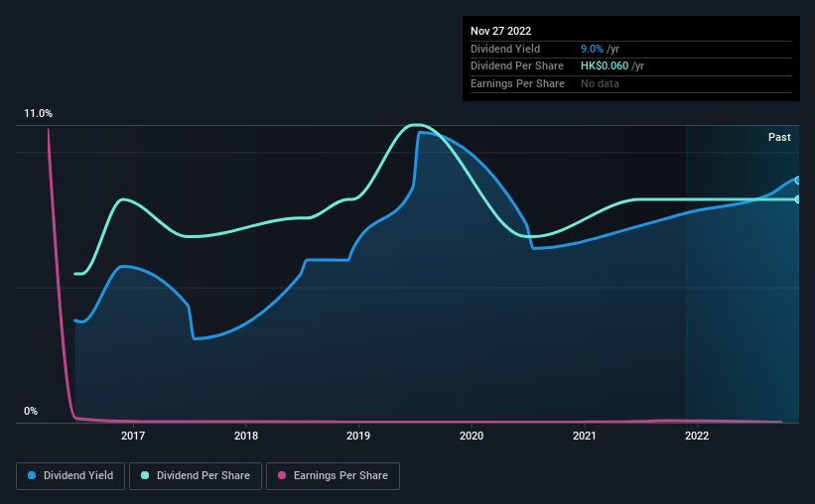Click the teal Dividend Per Share legend dot
The width and height of the screenshot is (815, 504).
(145, 475)
